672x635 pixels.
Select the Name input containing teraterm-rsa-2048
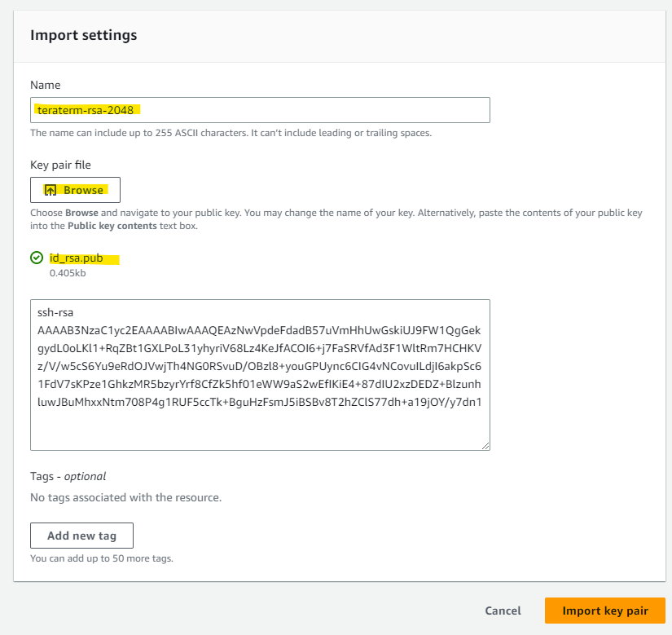pyautogui.click(x=260, y=109)
